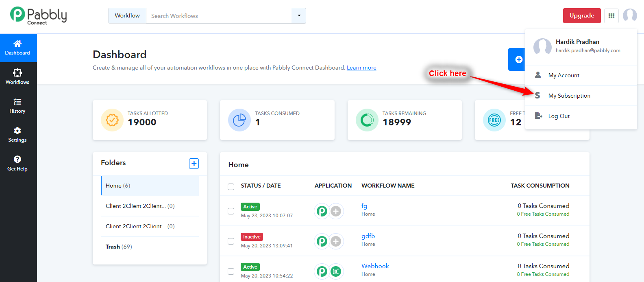
Task: Click the 18999 tasks remaining value
Action: [x=397, y=122]
